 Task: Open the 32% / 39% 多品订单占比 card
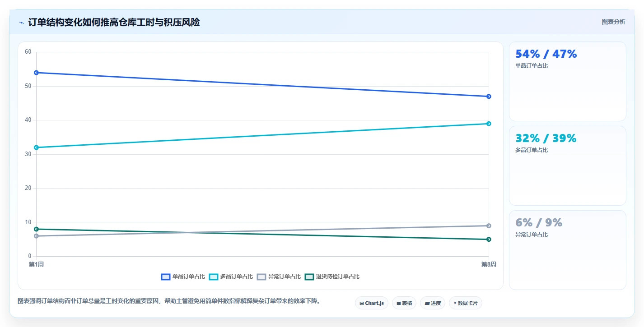(567, 166)
